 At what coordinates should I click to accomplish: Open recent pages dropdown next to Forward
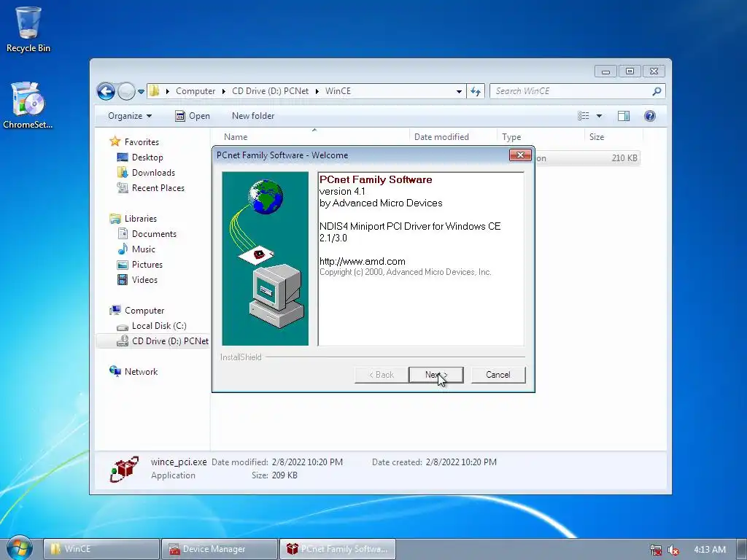tap(141, 91)
